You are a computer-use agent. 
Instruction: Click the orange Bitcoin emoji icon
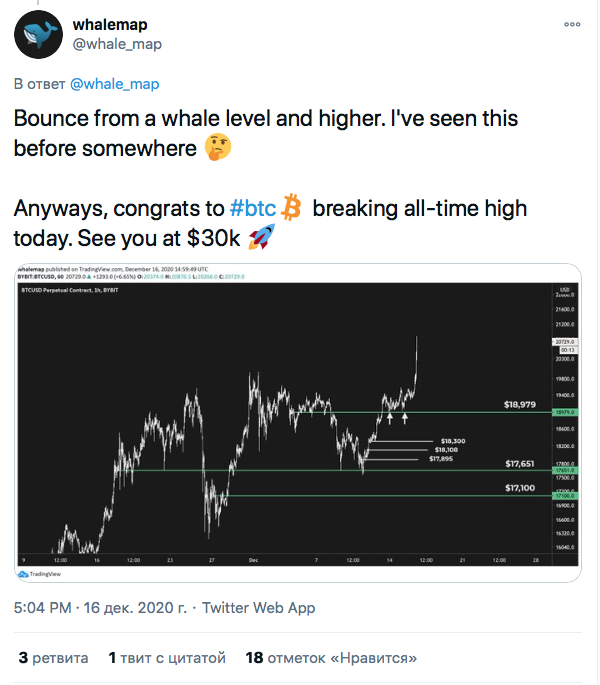(291, 209)
